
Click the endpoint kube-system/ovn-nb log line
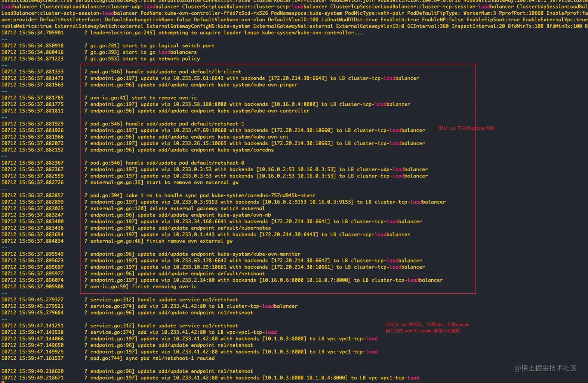136,215
